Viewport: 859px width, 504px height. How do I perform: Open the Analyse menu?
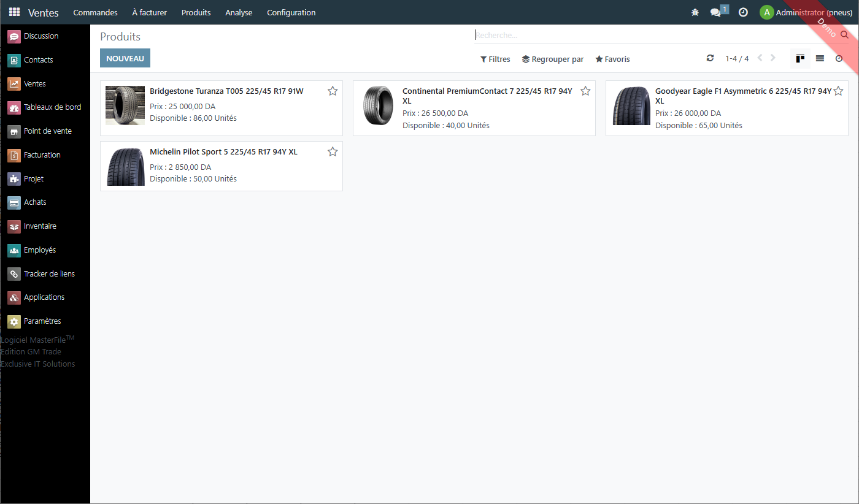click(x=239, y=12)
